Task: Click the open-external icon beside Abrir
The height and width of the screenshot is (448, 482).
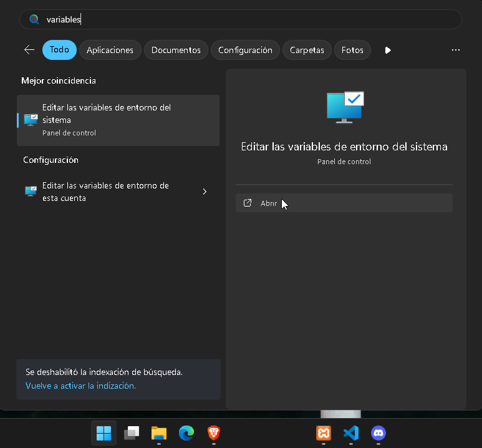Action: tap(248, 203)
